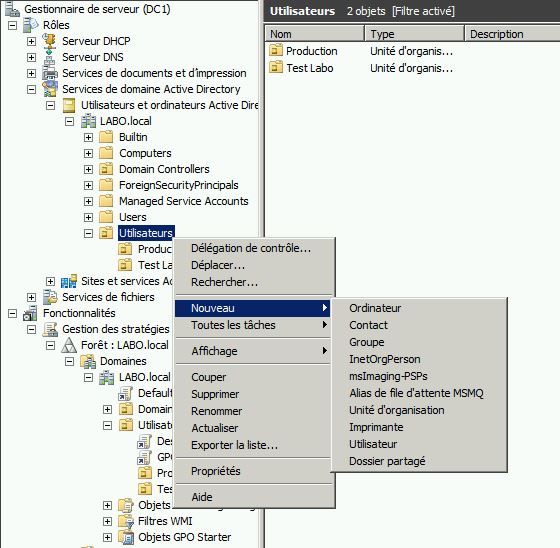Click the Serveur DNS role icon
This screenshot has height=548, width=560.
(50, 57)
